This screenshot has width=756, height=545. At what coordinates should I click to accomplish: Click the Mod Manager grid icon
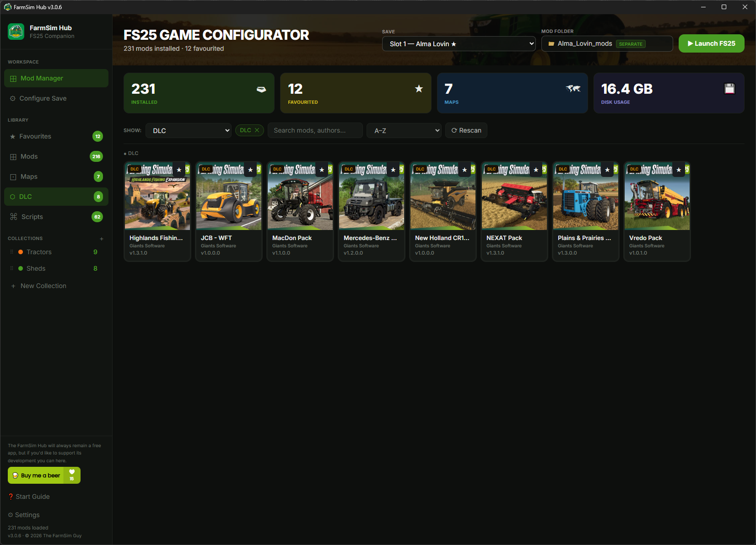[13, 79]
